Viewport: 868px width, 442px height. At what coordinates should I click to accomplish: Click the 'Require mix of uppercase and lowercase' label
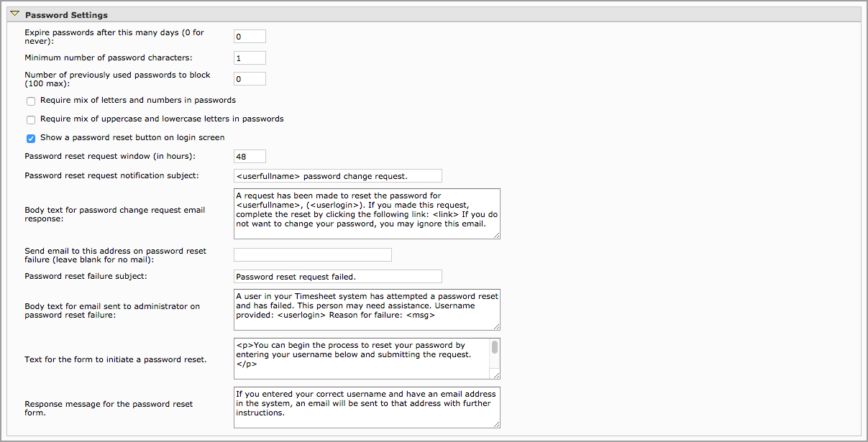162,119
